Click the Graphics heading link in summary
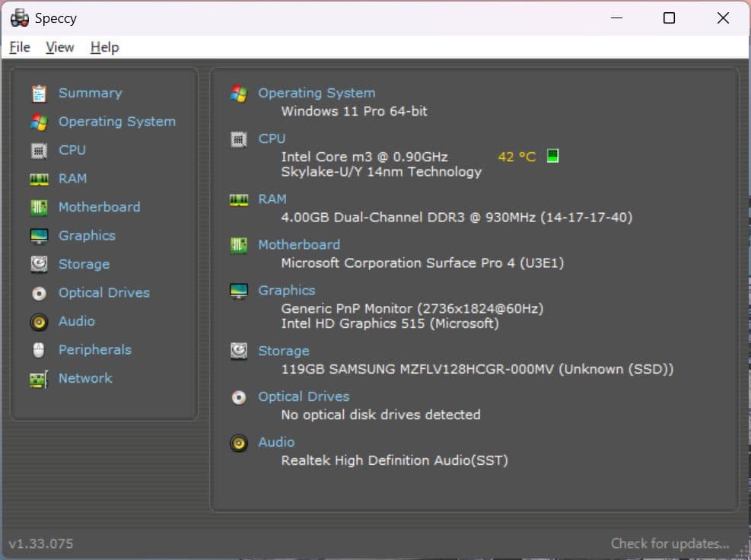This screenshot has height=560, width=751. pyautogui.click(x=286, y=291)
